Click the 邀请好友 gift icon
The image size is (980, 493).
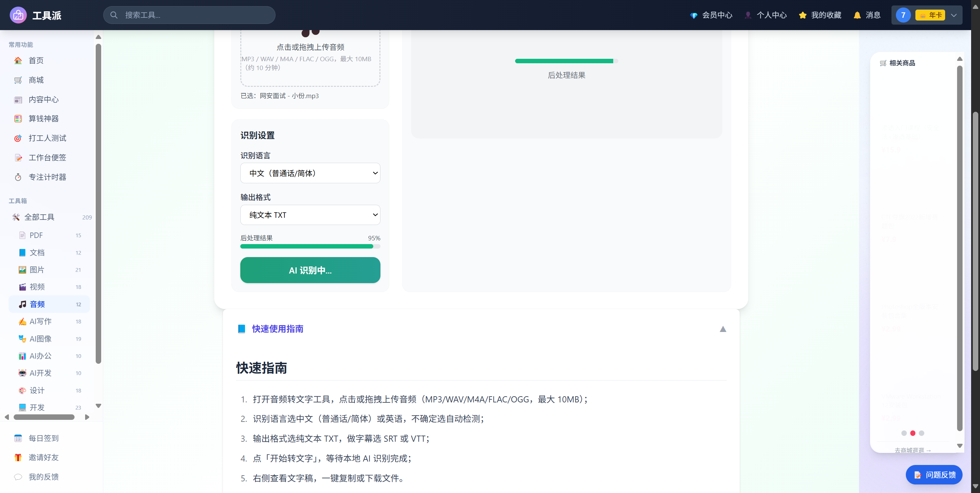coord(18,458)
